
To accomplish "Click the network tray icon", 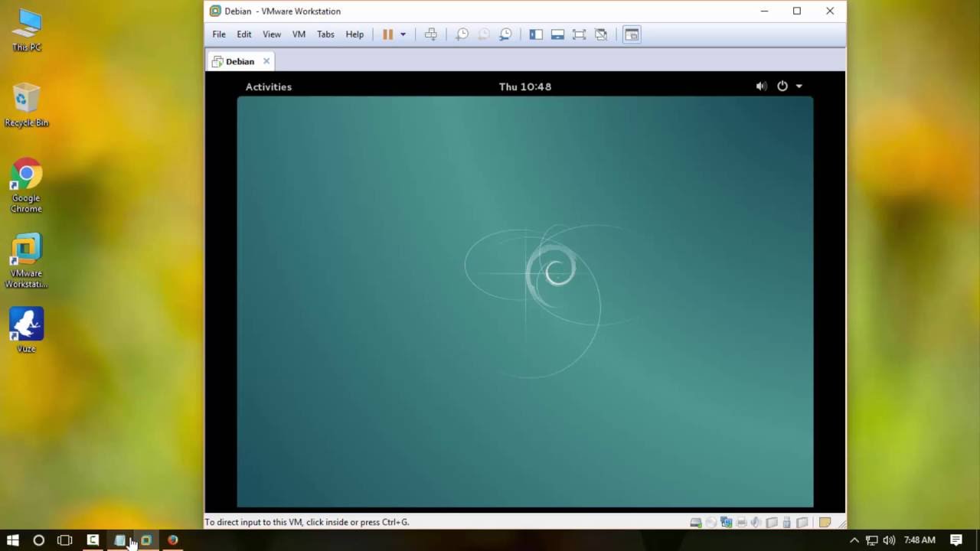I will (x=871, y=540).
